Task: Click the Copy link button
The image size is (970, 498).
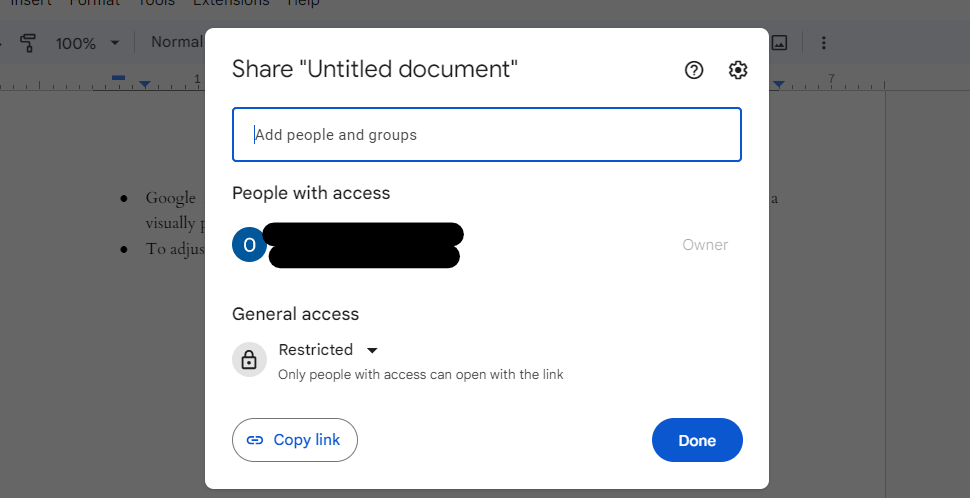Action: [294, 440]
